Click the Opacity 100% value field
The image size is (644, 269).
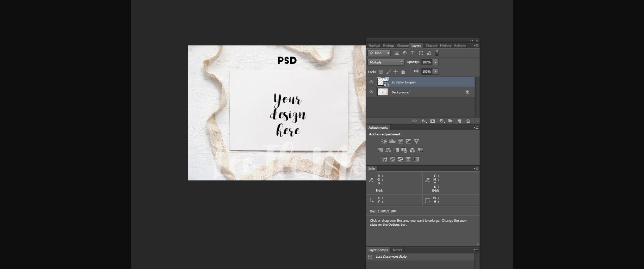point(427,62)
